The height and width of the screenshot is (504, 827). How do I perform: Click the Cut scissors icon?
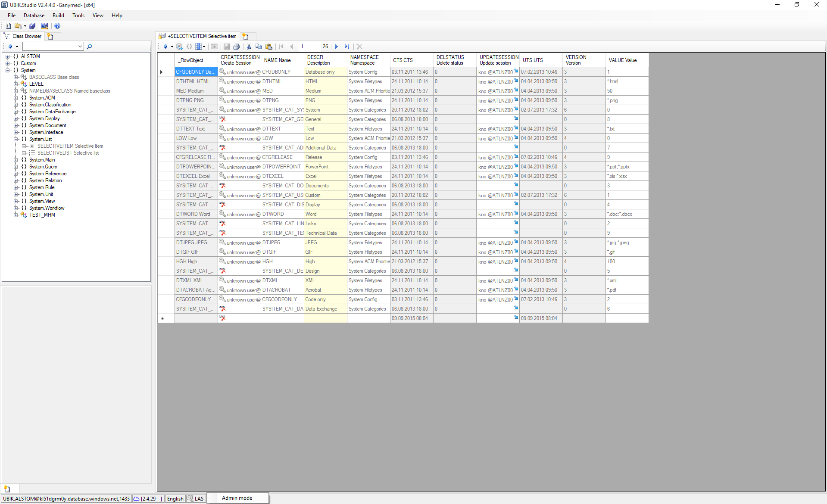point(249,47)
